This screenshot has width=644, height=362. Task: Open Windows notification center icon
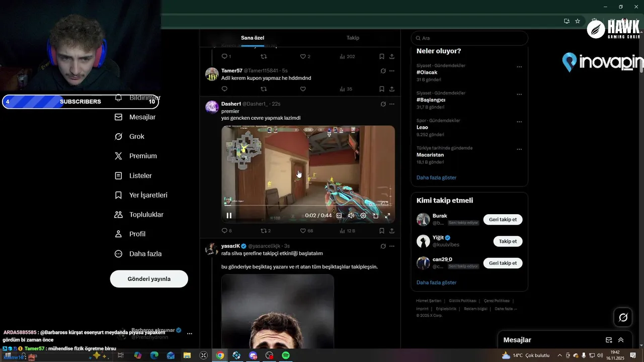[633, 355]
